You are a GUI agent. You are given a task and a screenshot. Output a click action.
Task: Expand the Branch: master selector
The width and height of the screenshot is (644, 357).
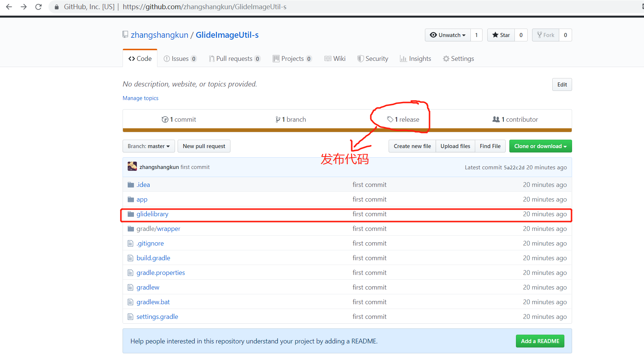[x=148, y=146]
